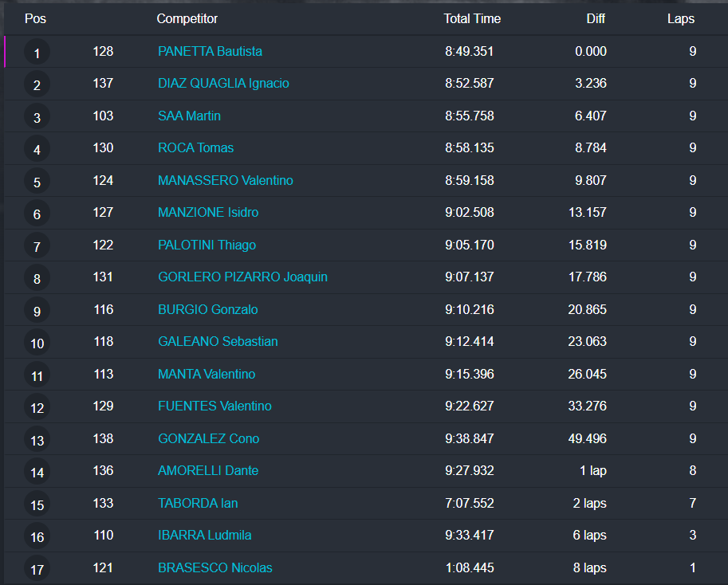Click the Pos column header
This screenshot has width=728, height=585.
point(35,19)
